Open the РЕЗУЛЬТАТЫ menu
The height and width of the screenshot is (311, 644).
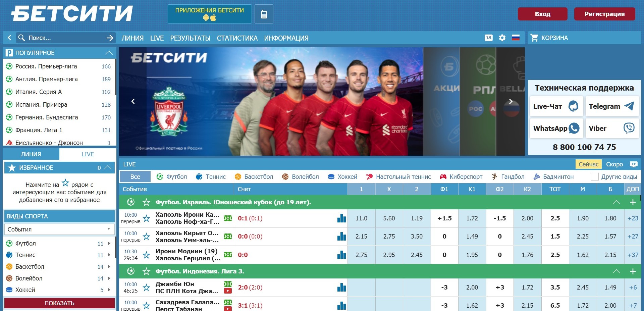click(190, 38)
